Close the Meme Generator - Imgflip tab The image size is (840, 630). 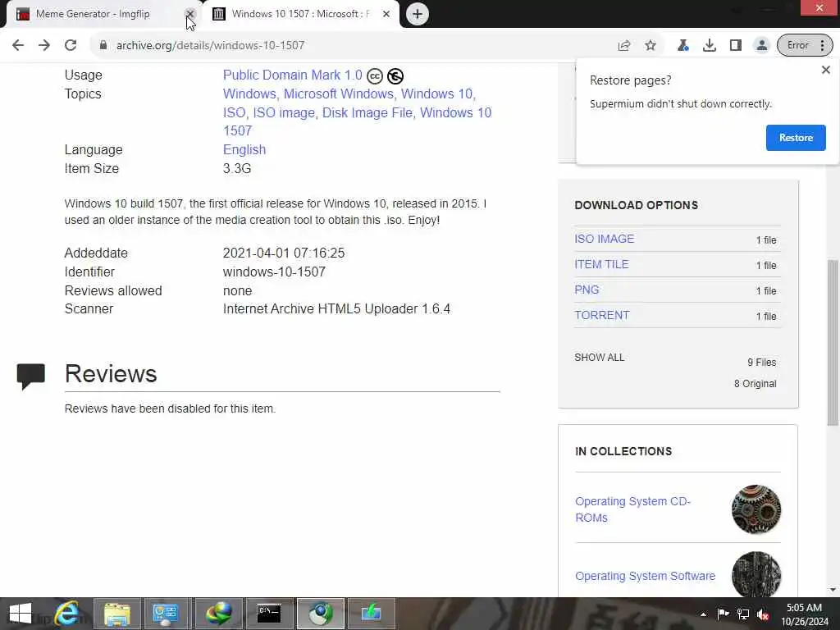[189, 14]
